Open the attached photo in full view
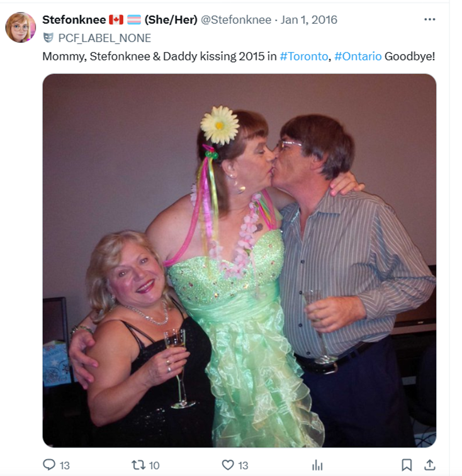This screenshot has width=462, height=476. click(x=239, y=260)
